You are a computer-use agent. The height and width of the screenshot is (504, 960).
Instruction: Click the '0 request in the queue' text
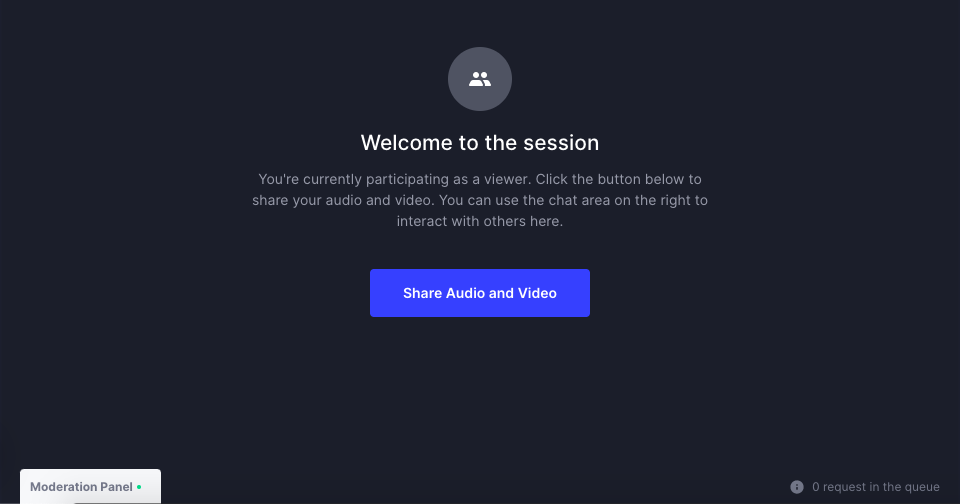(876, 487)
